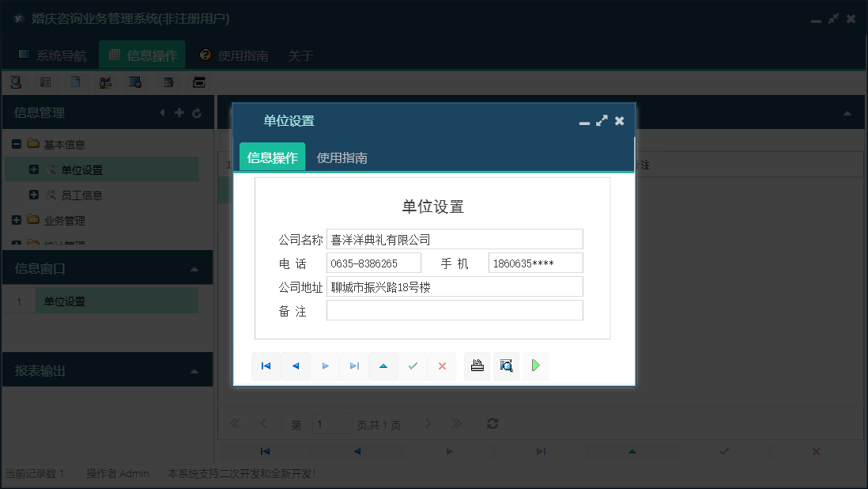This screenshot has width=868, height=489.
Task: Click the print icon in the dialog
Action: pyautogui.click(x=477, y=366)
